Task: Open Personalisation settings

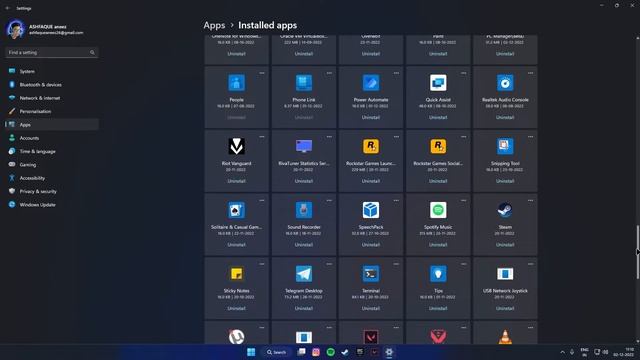Action: (x=52, y=111)
